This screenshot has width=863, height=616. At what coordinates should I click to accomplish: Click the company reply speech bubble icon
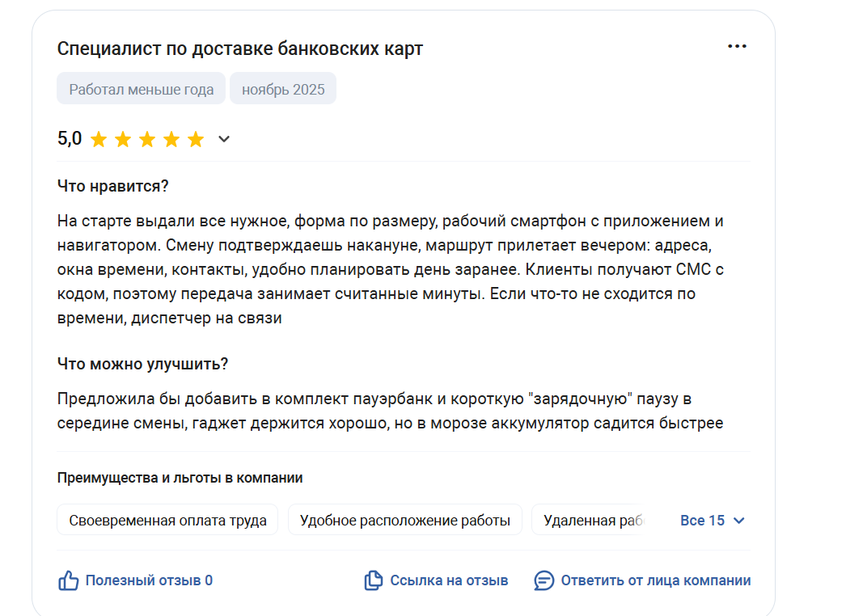544,580
